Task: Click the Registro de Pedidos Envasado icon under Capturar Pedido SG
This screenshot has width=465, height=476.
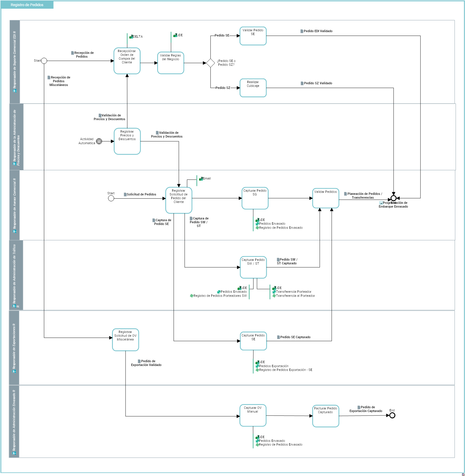Action: tap(257, 228)
